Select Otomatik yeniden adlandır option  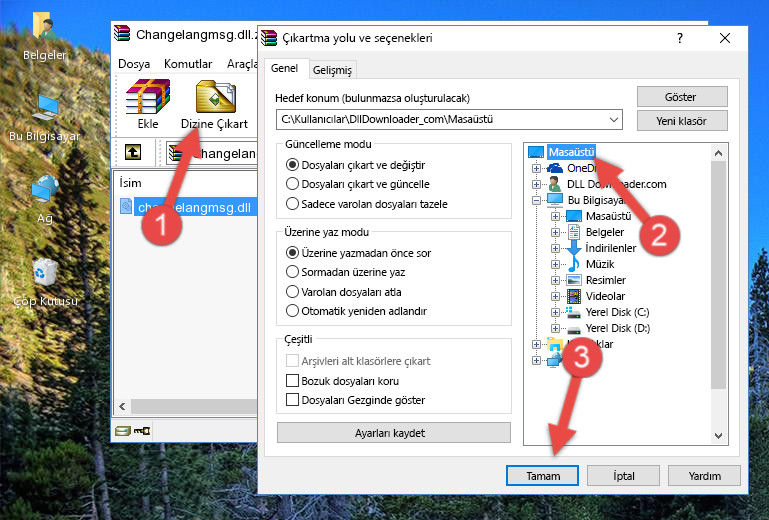point(356,311)
